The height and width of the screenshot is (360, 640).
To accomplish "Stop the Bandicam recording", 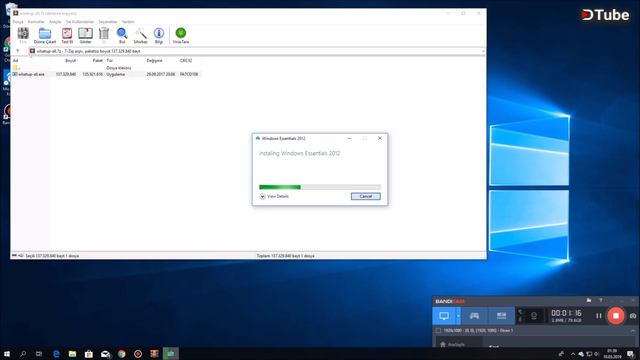I will pyautogui.click(x=616, y=316).
